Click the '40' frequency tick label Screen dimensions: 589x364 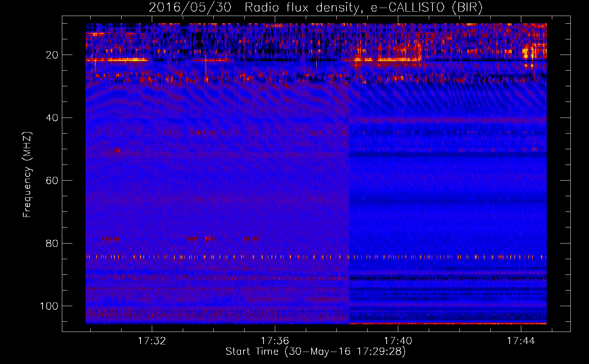52,118
